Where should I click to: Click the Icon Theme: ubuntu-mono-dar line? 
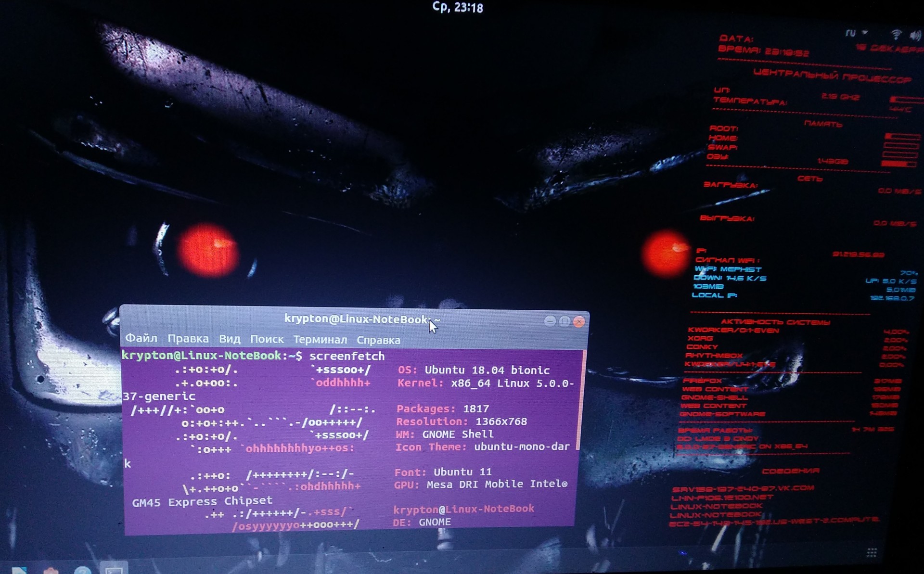coord(483,447)
